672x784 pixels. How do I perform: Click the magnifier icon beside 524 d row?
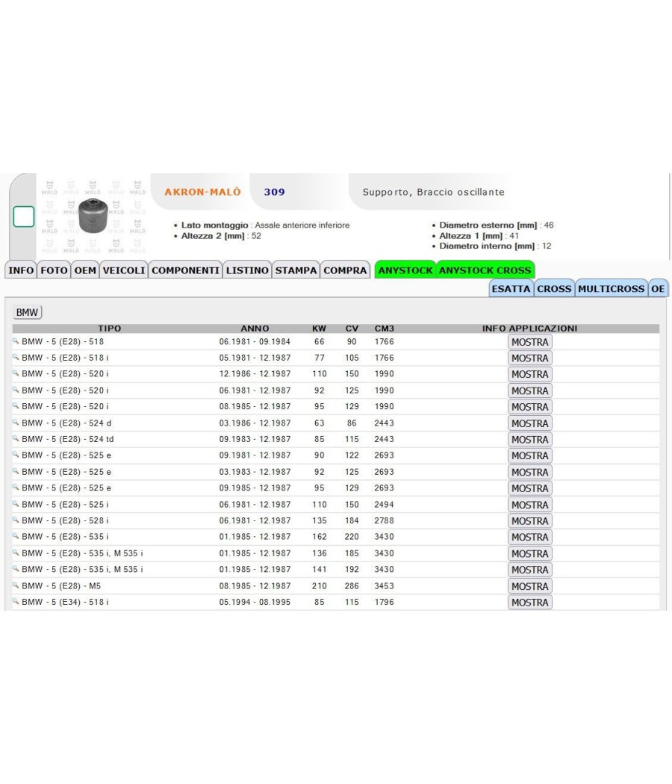pos(16,423)
